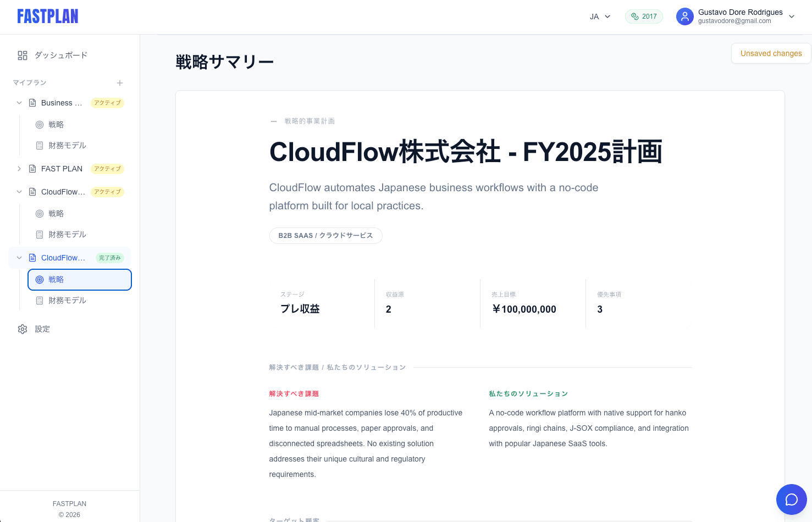This screenshot has height=522, width=812.
Task: Click financial model icon under Business plan
Action: [x=40, y=146]
